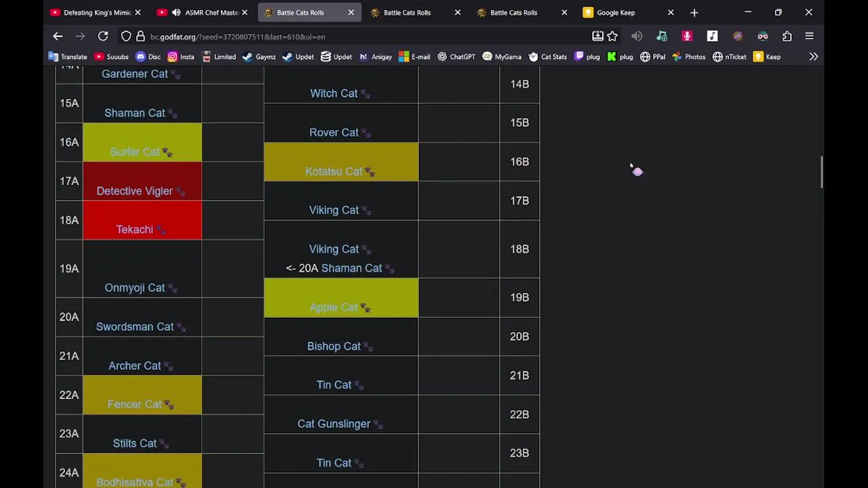Click the paw icon beside Surfer Cat
868x488 pixels.
(x=167, y=152)
